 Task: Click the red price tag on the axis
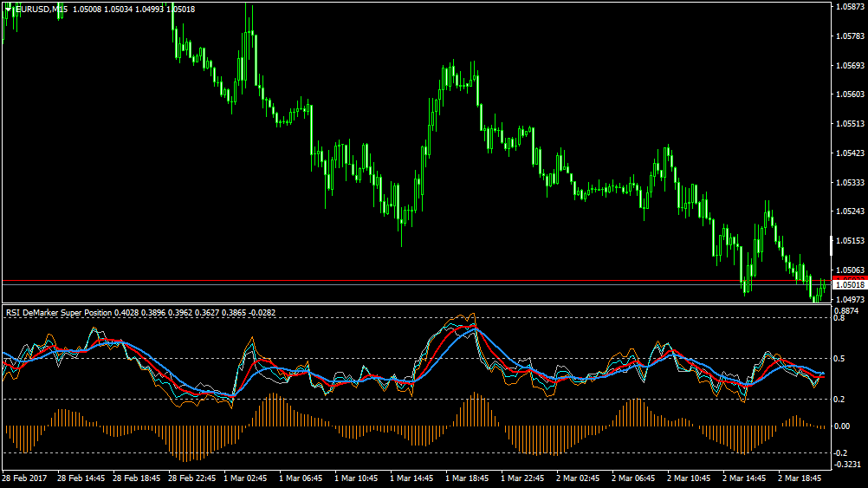[850, 278]
